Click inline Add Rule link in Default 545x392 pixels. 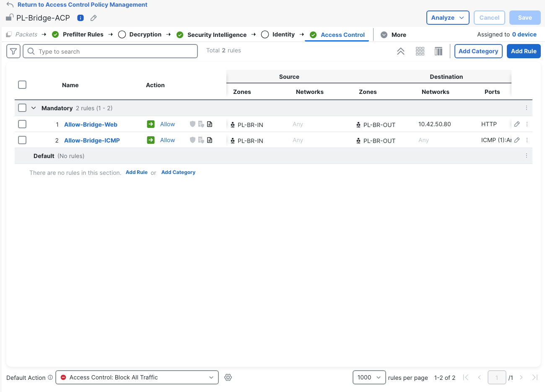(137, 172)
